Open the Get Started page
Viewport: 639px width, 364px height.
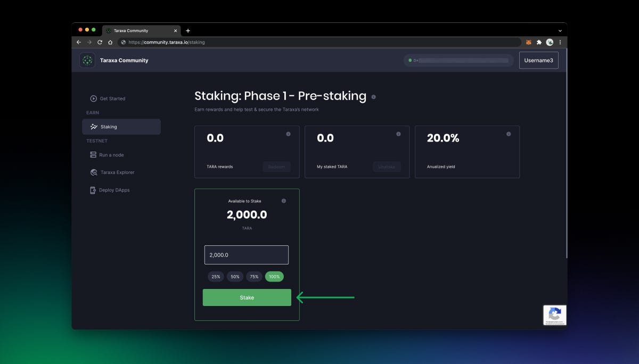(108, 98)
